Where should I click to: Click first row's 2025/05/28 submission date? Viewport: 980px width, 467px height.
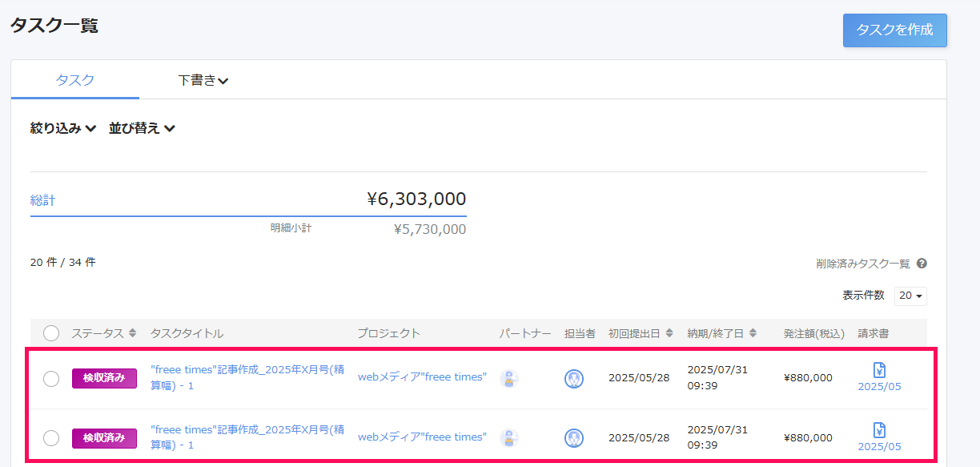point(639,378)
